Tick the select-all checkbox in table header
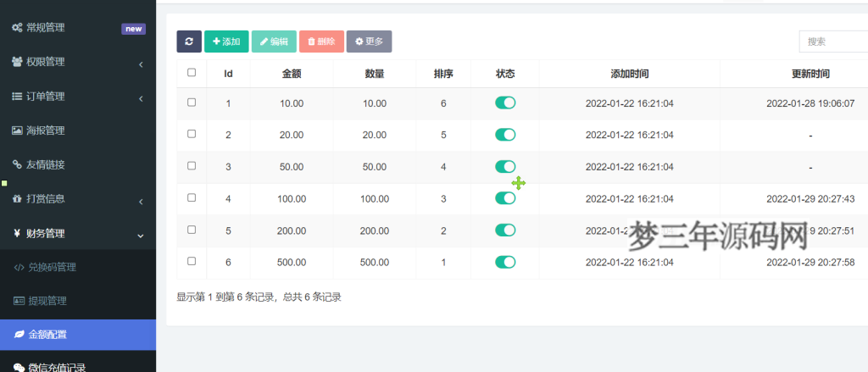Image resolution: width=868 pixels, height=372 pixels. point(192,73)
